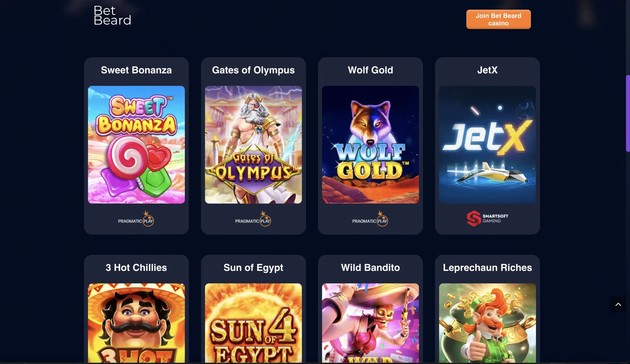This screenshot has height=364, width=630.
Task: Click the Wolf Gold title heading
Action: tap(370, 70)
